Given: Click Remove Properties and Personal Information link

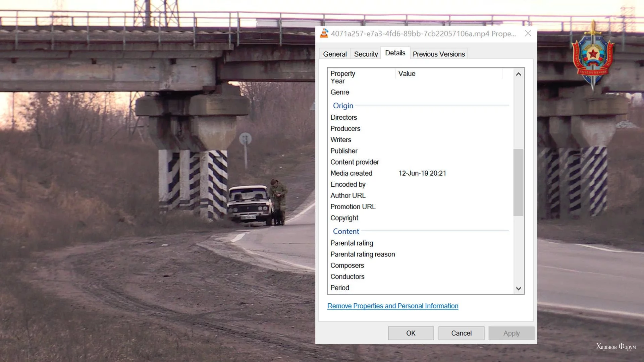Looking at the screenshot, I should click(x=393, y=306).
